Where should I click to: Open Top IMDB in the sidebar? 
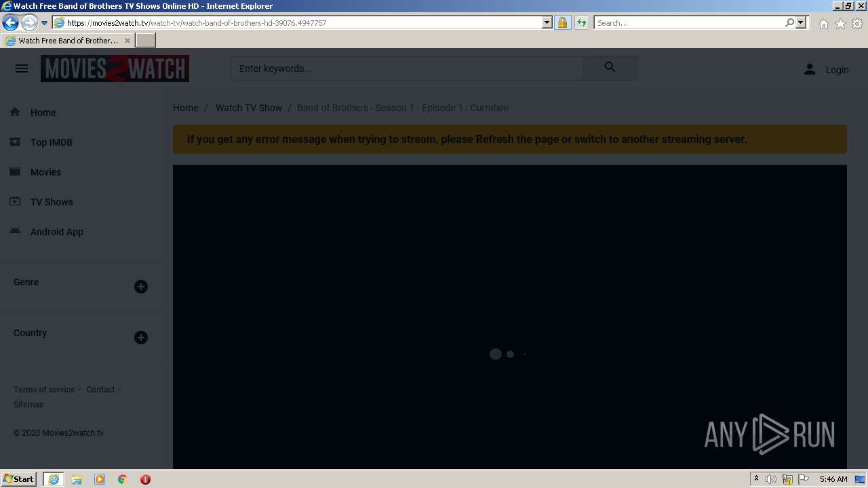(52, 142)
